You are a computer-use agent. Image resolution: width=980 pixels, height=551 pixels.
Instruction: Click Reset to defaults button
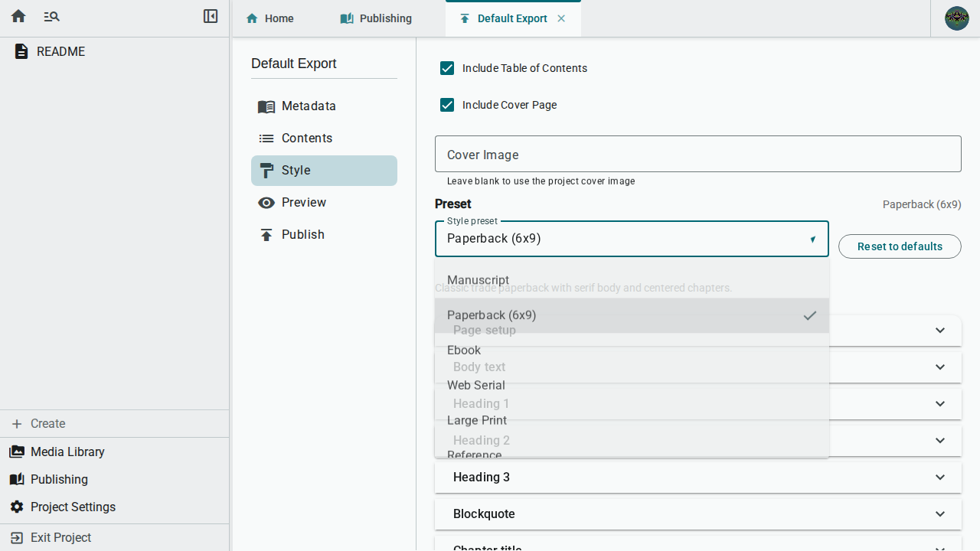pos(900,246)
